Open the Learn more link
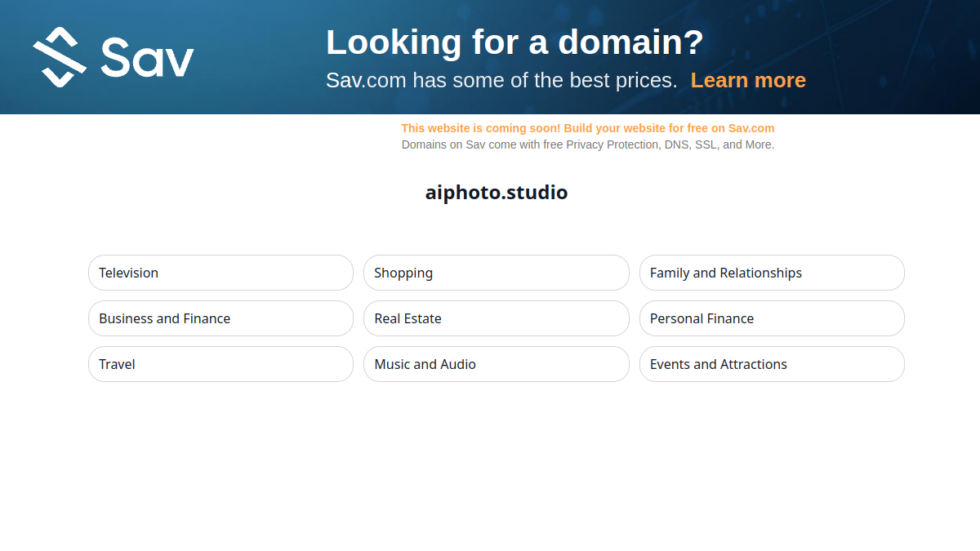The width and height of the screenshot is (980, 551). [748, 80]
